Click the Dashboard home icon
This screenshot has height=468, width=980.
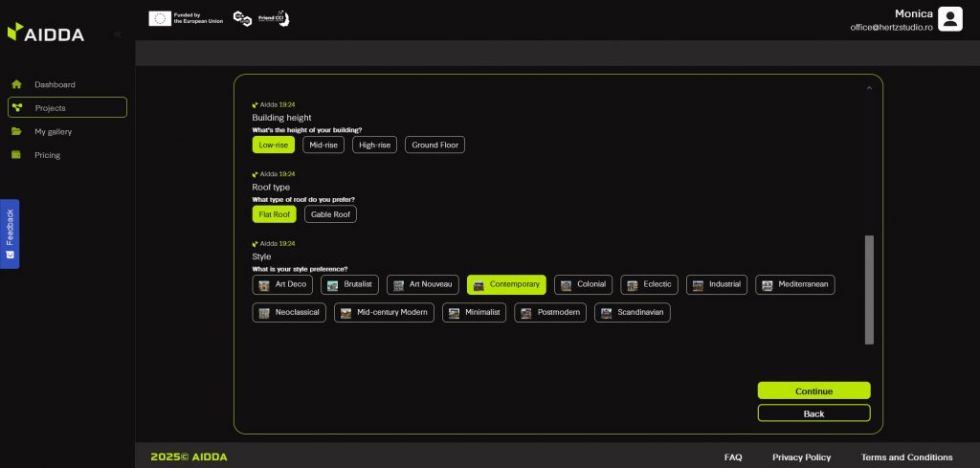16,84
